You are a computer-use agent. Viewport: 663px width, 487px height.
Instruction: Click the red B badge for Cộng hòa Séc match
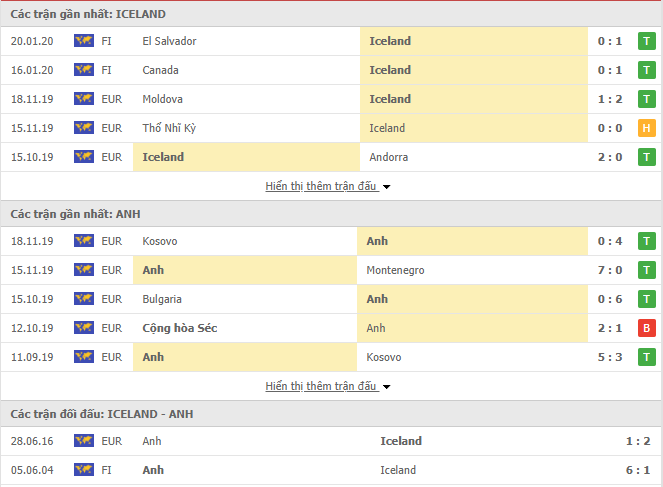pos(647,328)
